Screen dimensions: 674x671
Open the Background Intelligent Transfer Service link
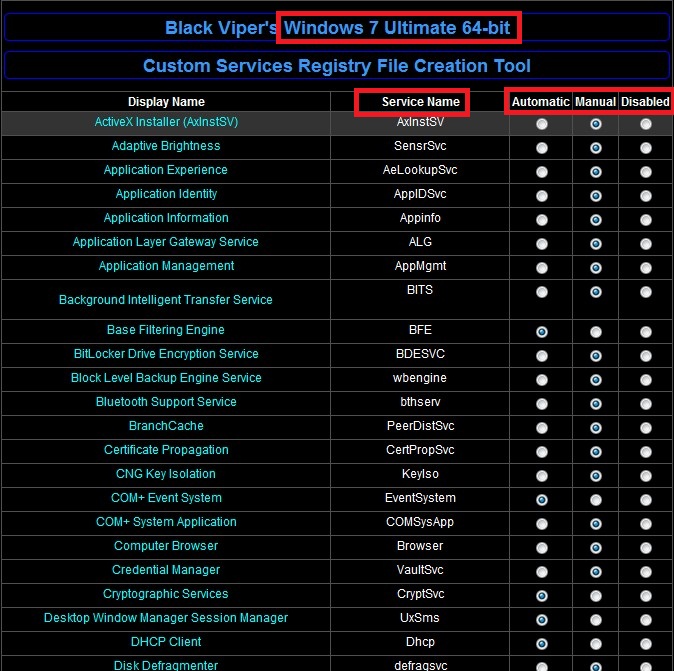[166, 300]
